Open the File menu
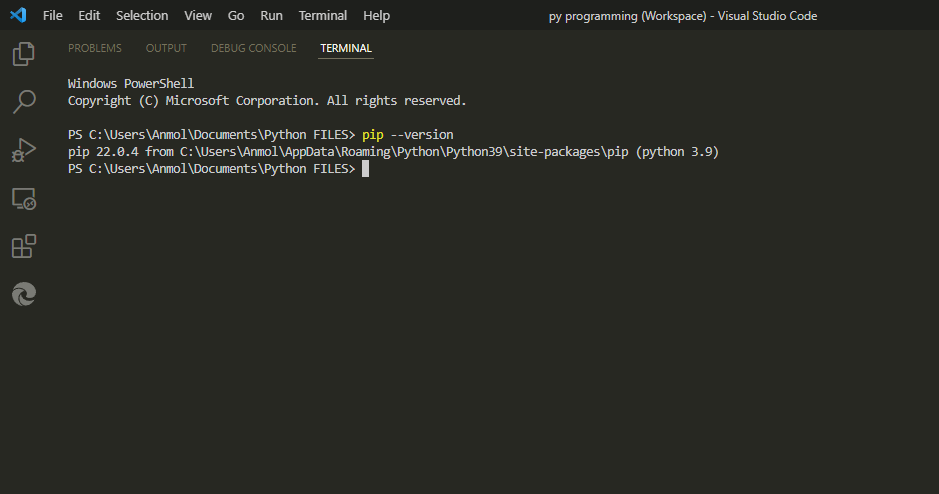The width and height of the screenshot is (939, 494). coord(53,16)
